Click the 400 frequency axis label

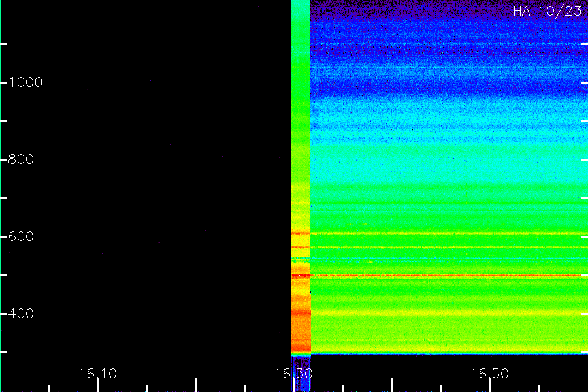click(x=21, y=313)
